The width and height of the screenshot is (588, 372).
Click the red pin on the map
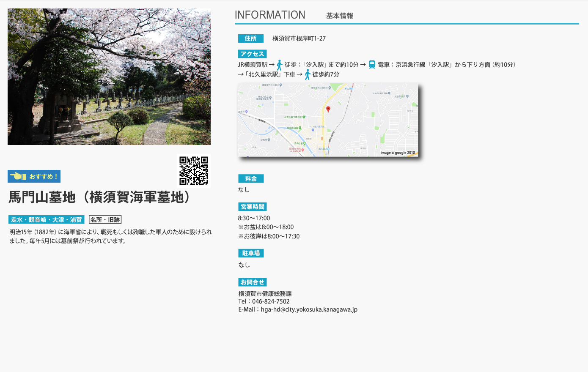328,109
